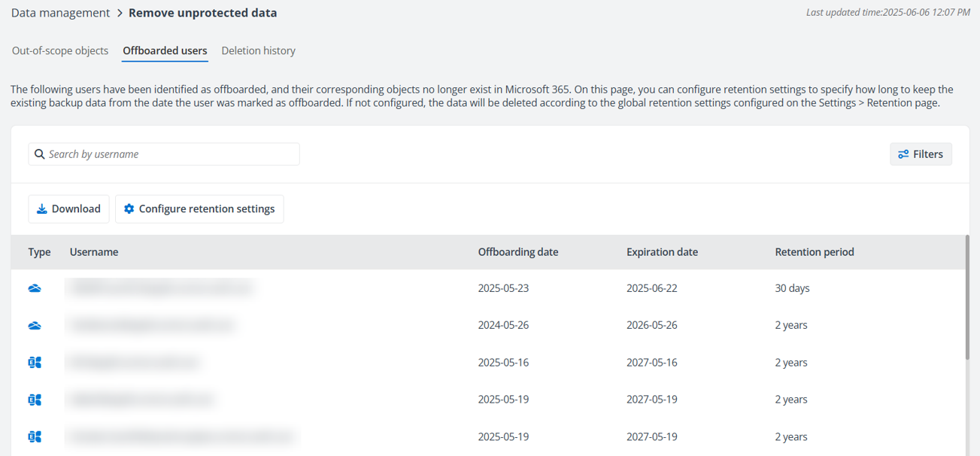Click the gear icon beside Configure retention settings
This screenshot has width=980, height=456.
pos(128,208)
